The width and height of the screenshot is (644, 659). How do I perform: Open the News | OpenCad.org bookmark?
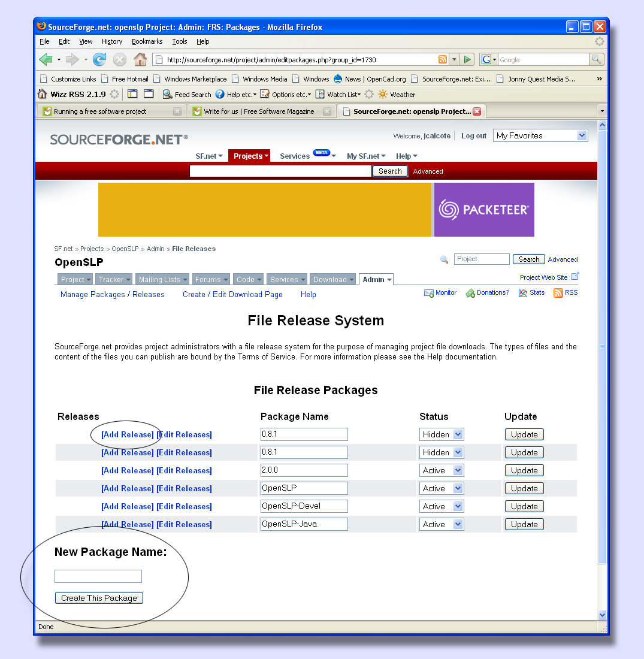click(x=370, y=78)
